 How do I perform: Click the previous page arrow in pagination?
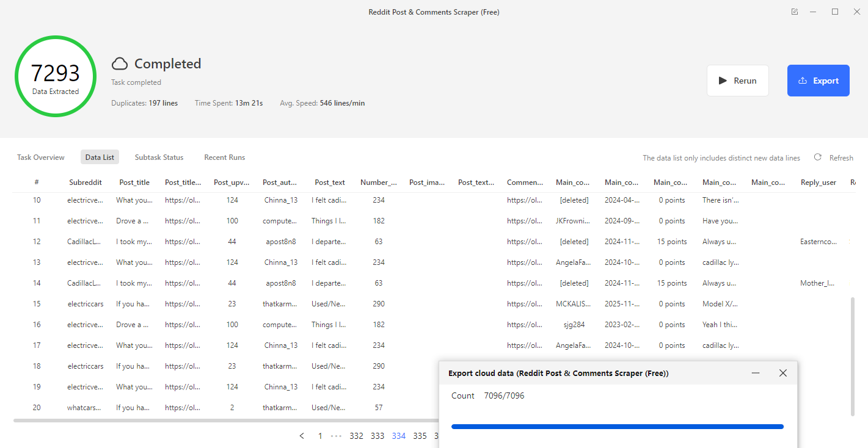pos(302,436)
